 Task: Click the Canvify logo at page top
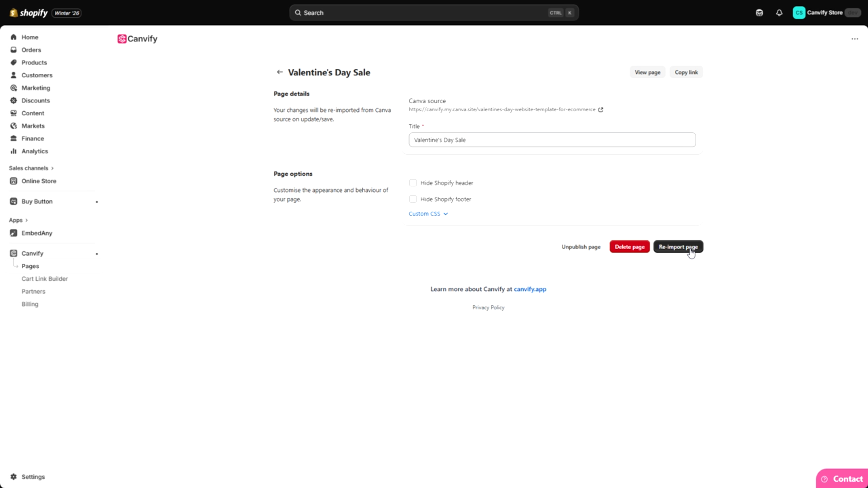click(137, 39)
